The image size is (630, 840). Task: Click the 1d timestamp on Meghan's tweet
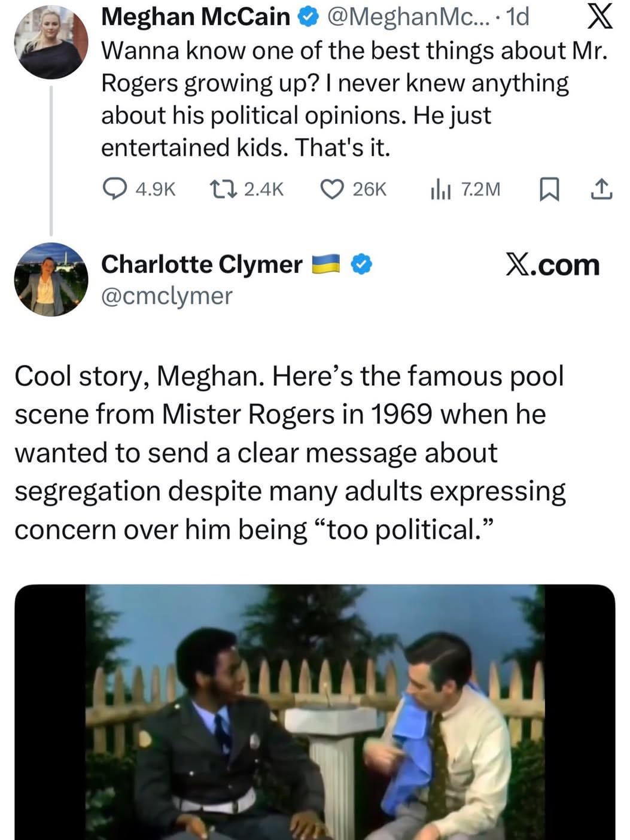[x=518, y=17]
